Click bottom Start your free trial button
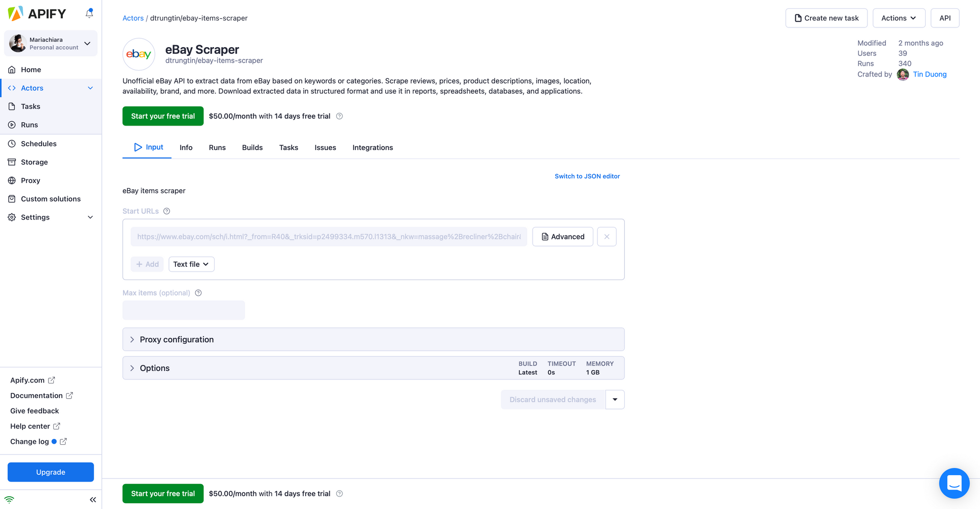The image size is (980, 509). [163, 494]
